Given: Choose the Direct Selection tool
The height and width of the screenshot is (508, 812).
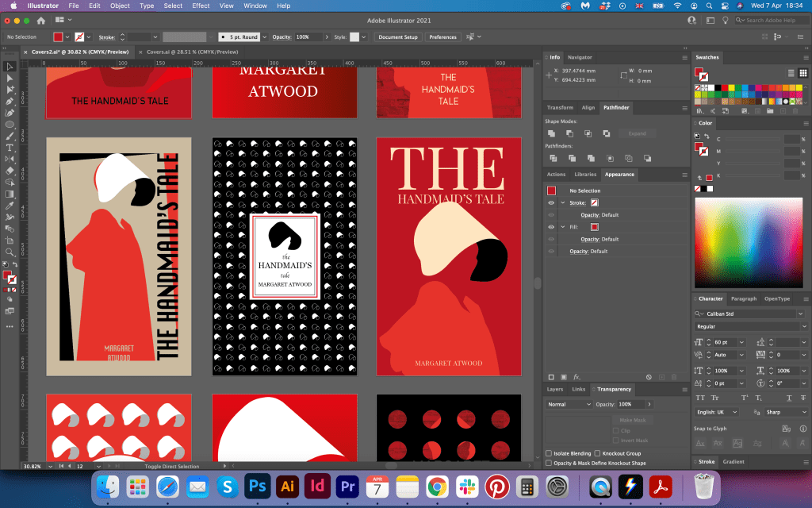Looking at the screenshot, I should click(x=10, y=79).
